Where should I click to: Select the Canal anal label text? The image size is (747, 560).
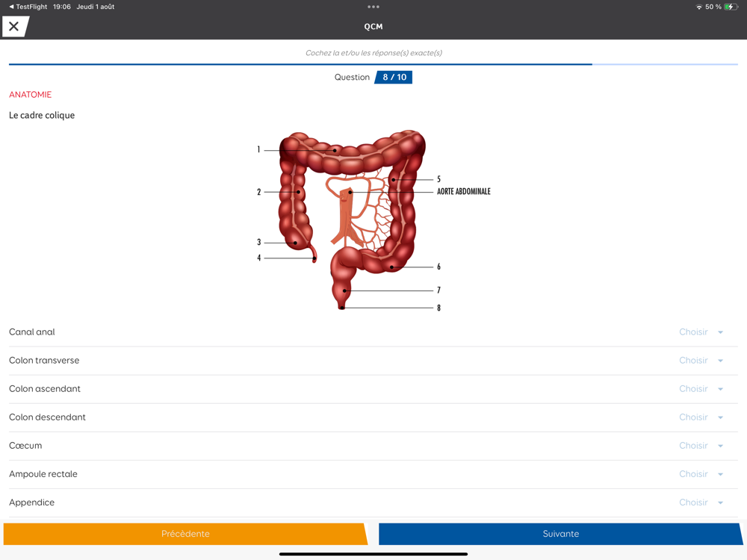click(32, 332)
